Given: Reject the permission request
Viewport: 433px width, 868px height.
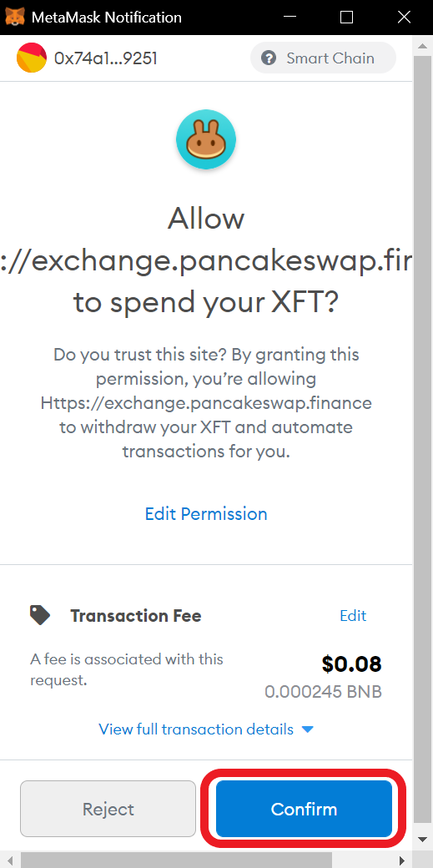Looking at the screenshot, I should (x=108, y=809).
